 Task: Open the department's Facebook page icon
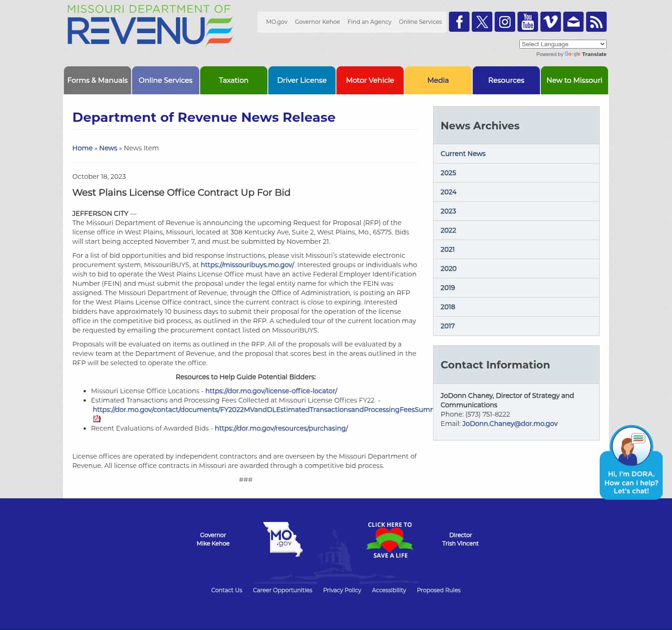point(459,21)
